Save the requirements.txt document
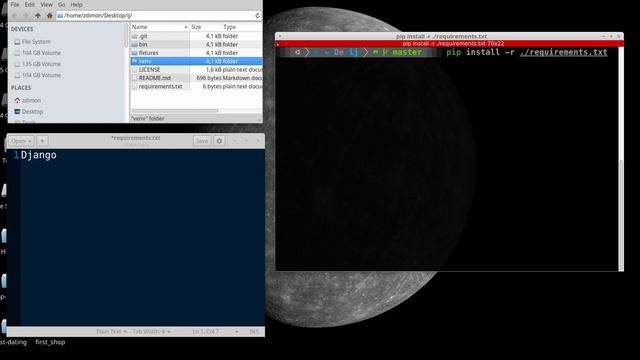 click(x=202, y=141)
